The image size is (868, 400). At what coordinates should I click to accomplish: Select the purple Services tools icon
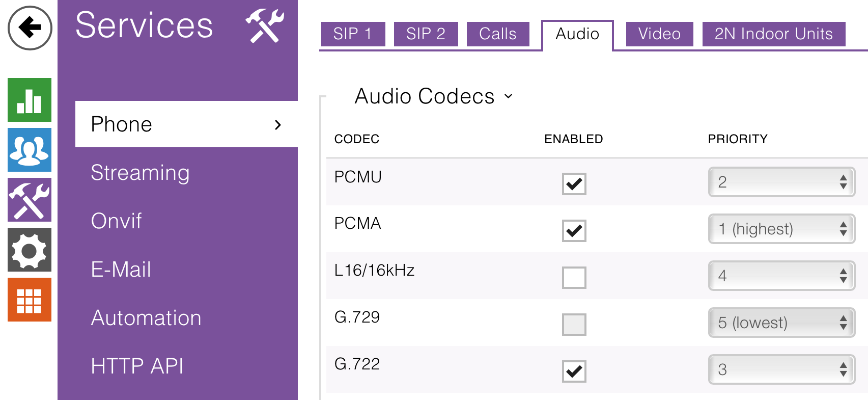30,200
